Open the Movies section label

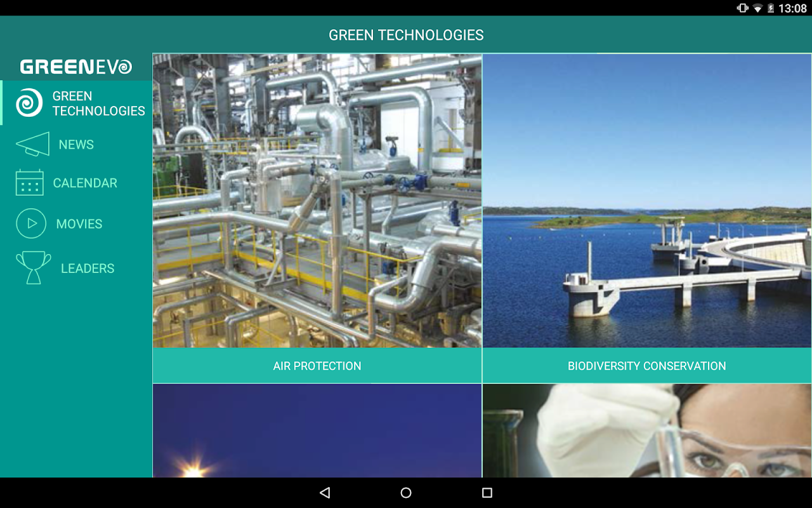(79, 224)
